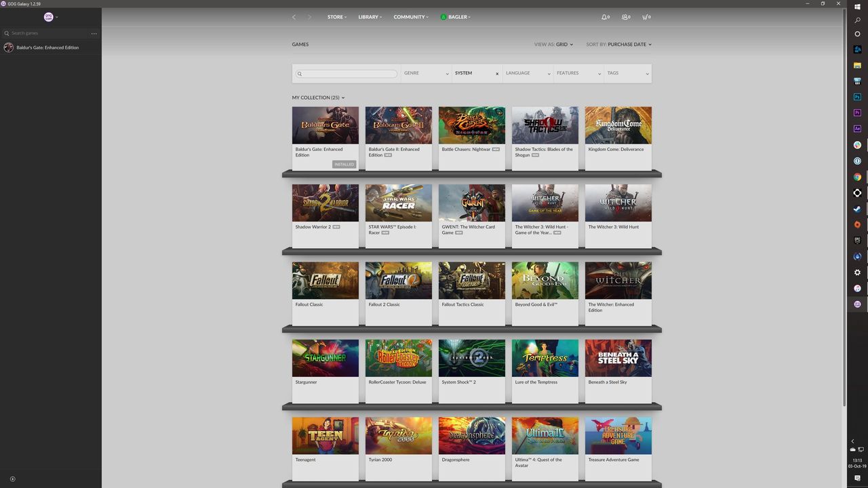Screen dimensions: 868x488
Task: Open Settings gear on the taskbar
Action: point(857,272)
